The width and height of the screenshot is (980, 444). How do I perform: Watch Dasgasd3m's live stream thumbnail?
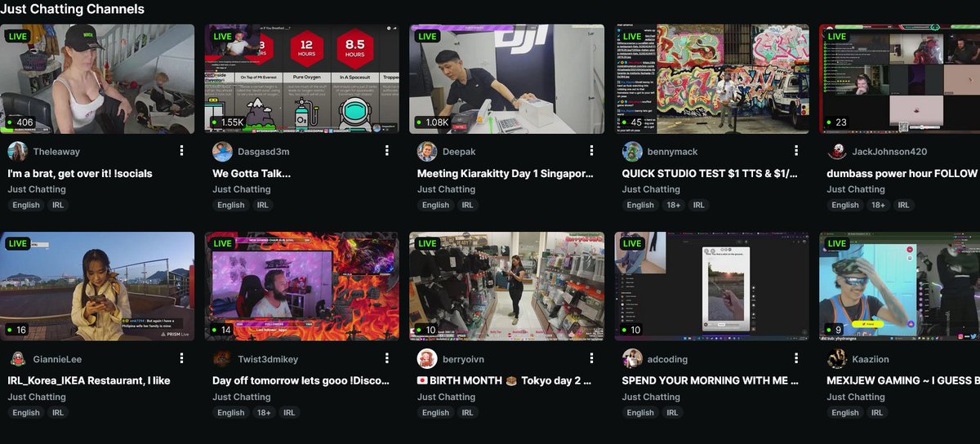tap(302, 78)
